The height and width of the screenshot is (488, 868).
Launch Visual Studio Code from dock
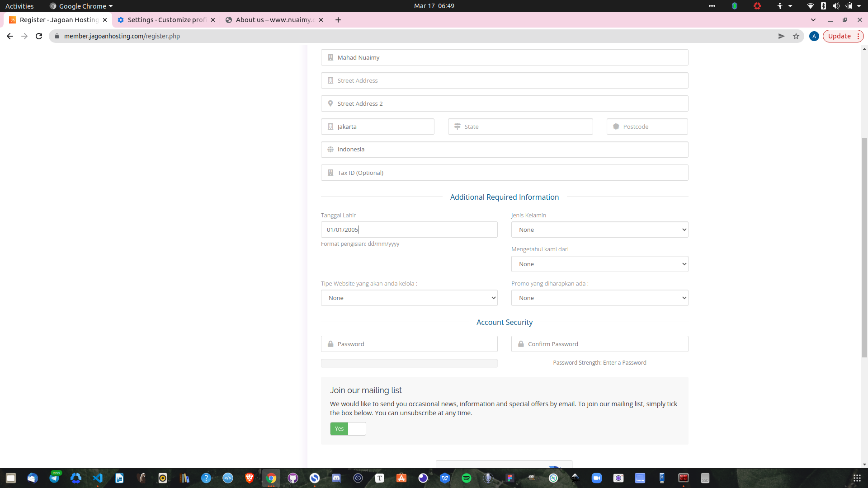point(98,478)
